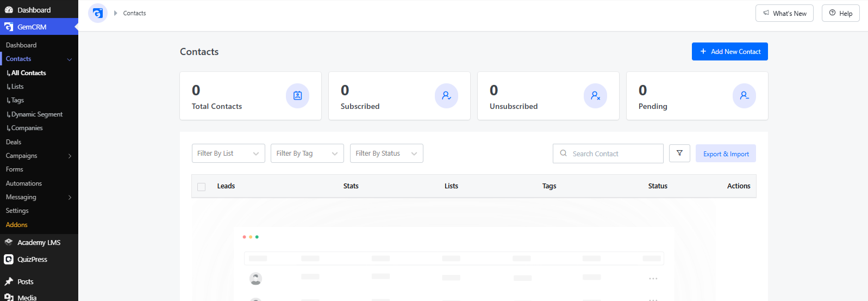This screenshot has width=868, height=301.
Task: Click the Help button
Action: tap(840, 13)
